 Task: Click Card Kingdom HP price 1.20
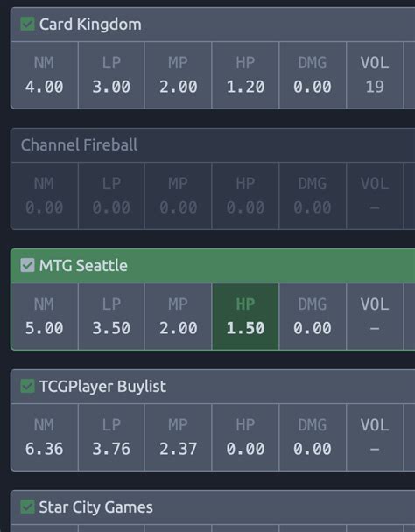point(245,75)
